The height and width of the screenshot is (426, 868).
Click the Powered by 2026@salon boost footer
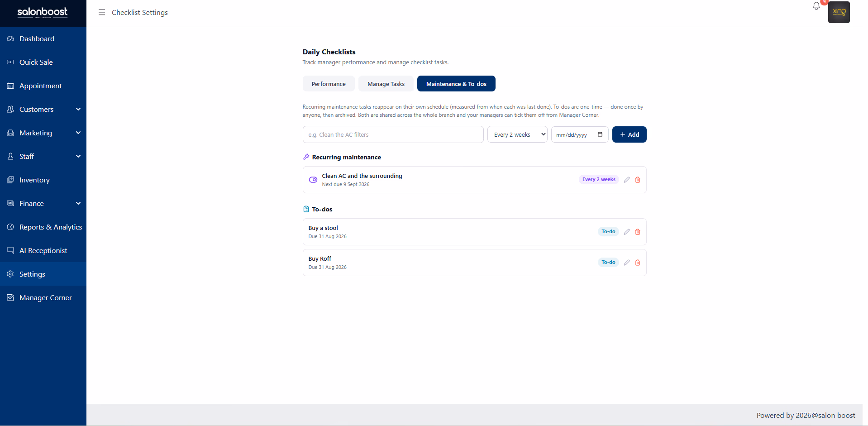806,415
